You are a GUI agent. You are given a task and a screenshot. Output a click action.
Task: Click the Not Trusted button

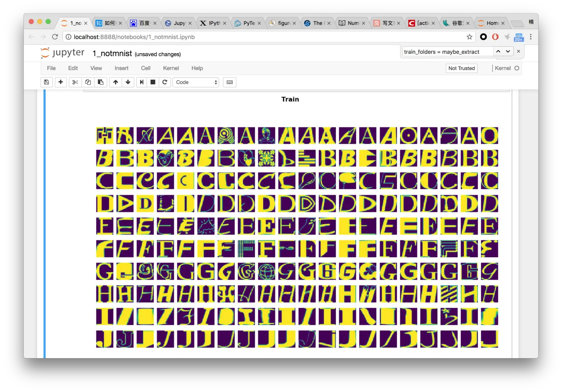pos(462,68)
